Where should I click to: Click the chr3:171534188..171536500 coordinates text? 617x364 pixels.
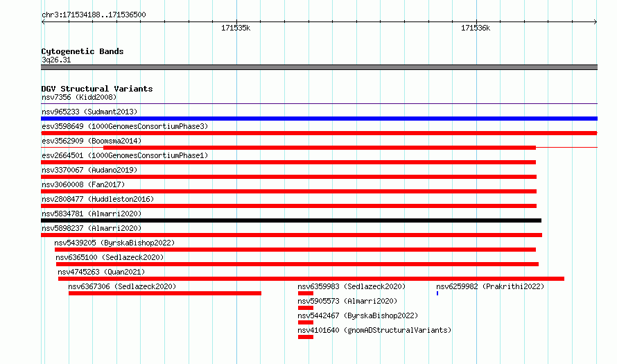click(x=94, y=15)
